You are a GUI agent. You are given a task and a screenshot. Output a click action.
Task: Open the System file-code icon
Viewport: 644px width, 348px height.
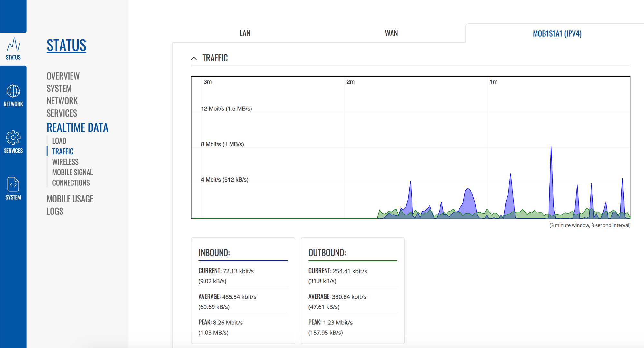tap(13, 184)
